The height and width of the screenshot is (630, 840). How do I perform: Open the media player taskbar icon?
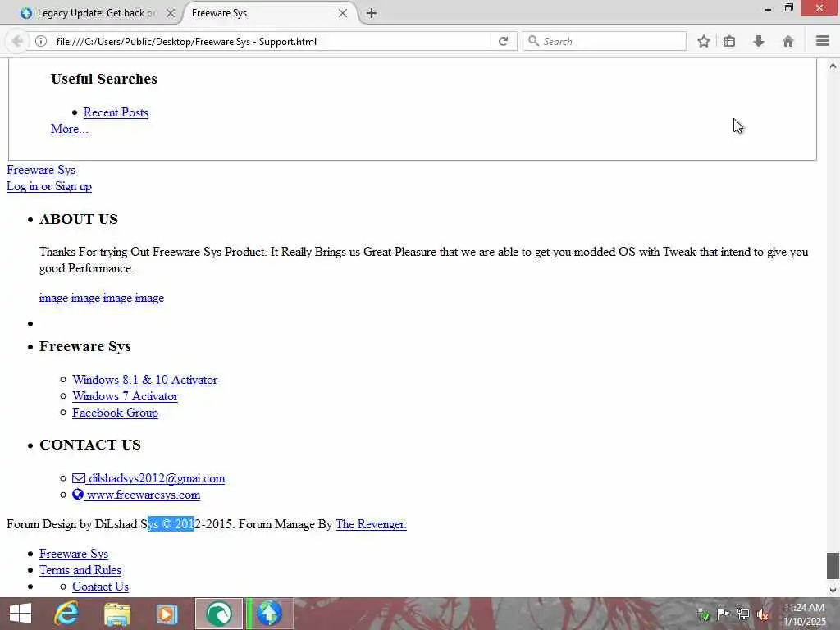pyautogui.click(x=167, y=614)
